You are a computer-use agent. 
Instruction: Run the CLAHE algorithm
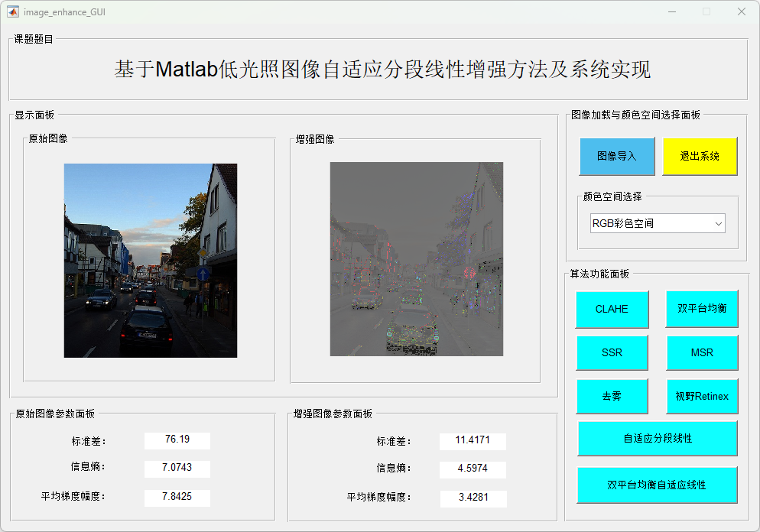(x=612, y=309)
